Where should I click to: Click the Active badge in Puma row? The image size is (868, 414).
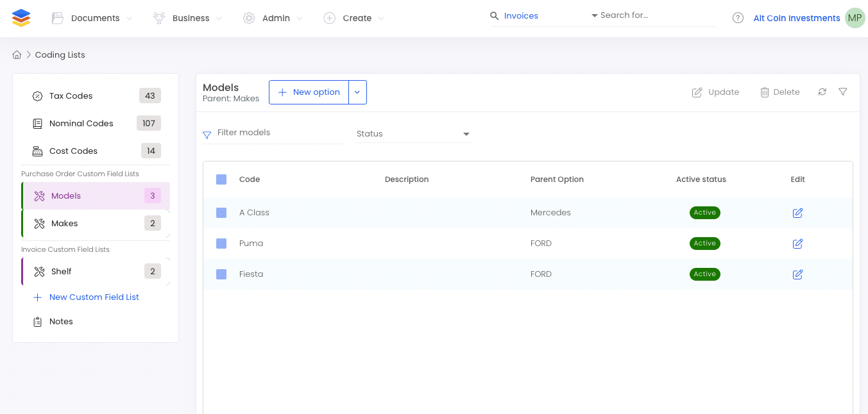[704, 244]
